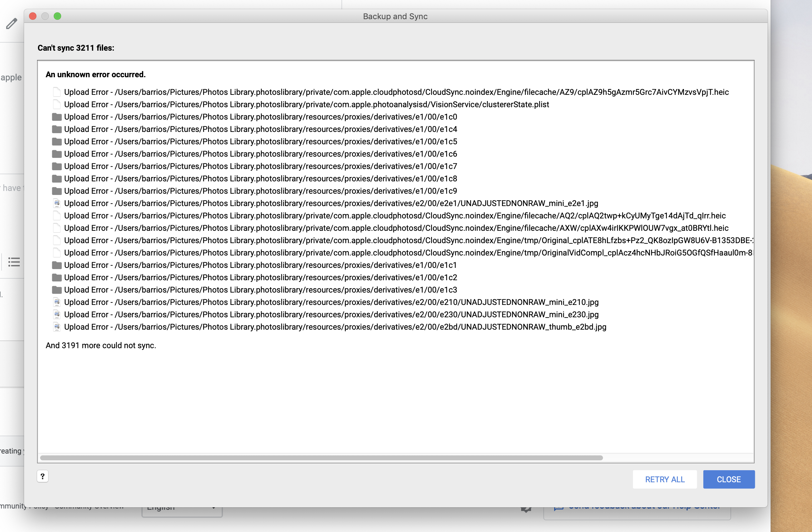Click the image icon next to UNADJUSTEDNONRAW_mini_e210.jpg
The height and width of the screenshot is (532, 812).
[57, 302]
